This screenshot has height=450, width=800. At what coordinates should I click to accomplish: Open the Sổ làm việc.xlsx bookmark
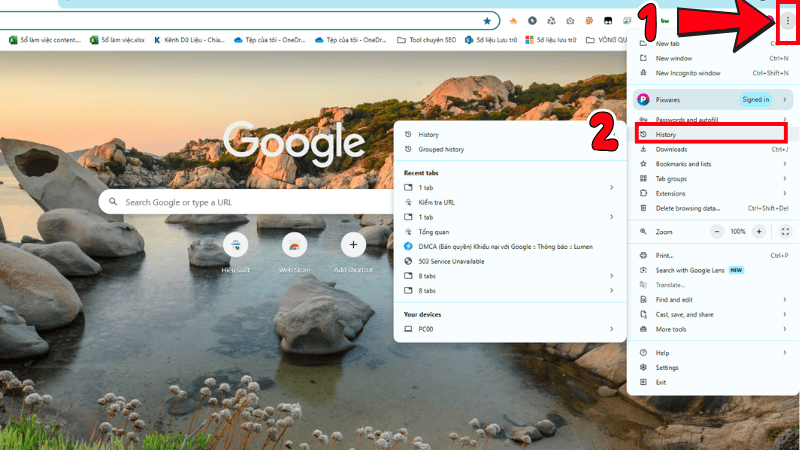pos(118,40)
